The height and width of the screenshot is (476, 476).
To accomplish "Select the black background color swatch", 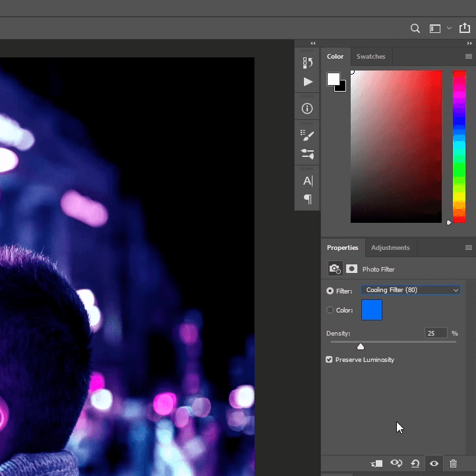I will 342,86.
